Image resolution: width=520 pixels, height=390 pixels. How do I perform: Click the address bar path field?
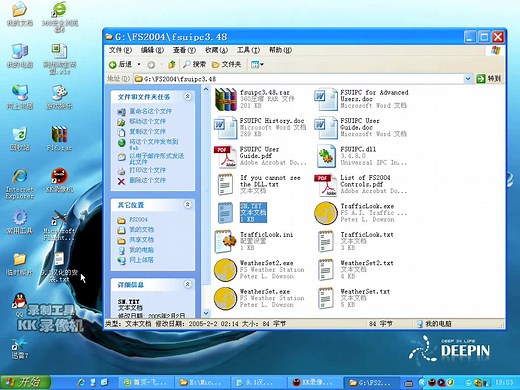tap(299, 79)
